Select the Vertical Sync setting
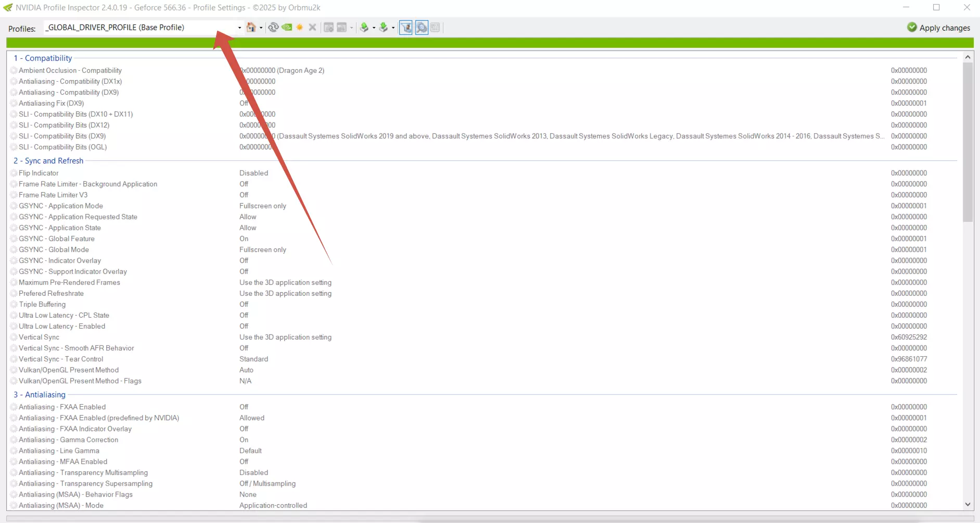This screenshot has width=980, height=523. coord(39,338)
